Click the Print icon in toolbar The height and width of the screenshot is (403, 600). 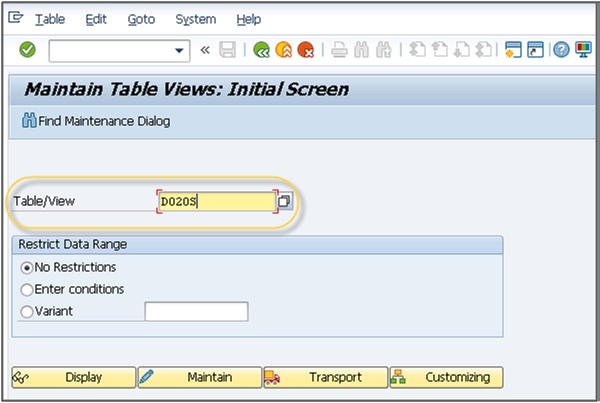tap(339, 50)
